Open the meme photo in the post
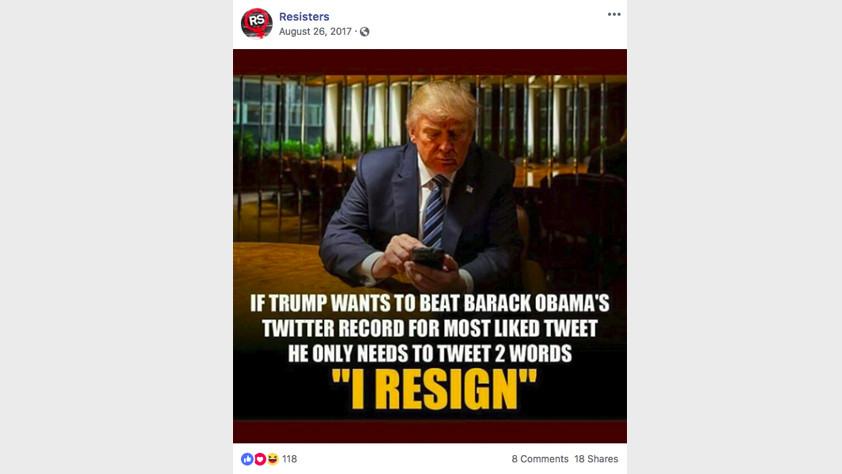Screen dimensions: 842x474 pyautogui.click(x=430, y=246)
